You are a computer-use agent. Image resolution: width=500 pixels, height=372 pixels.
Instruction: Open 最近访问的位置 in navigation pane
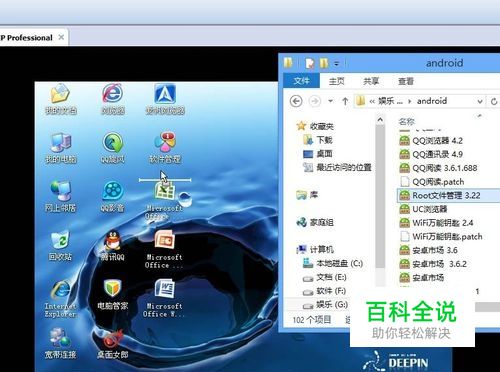pos(337,167)
